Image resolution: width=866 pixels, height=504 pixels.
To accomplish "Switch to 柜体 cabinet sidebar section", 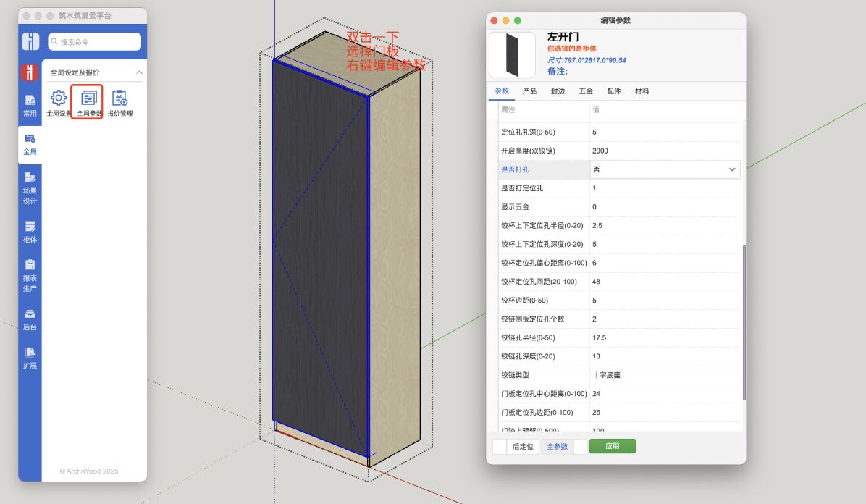I will tap(30, 232).
